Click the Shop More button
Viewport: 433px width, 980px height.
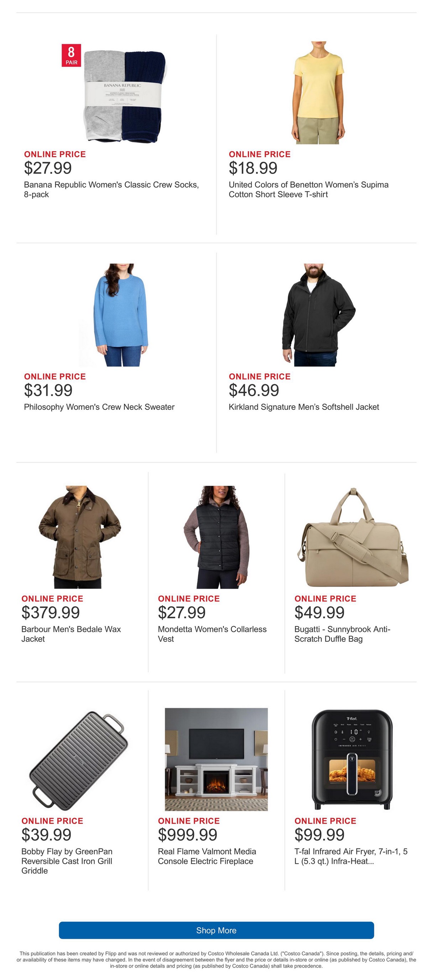pyautogui.click(x=216, y=930)
